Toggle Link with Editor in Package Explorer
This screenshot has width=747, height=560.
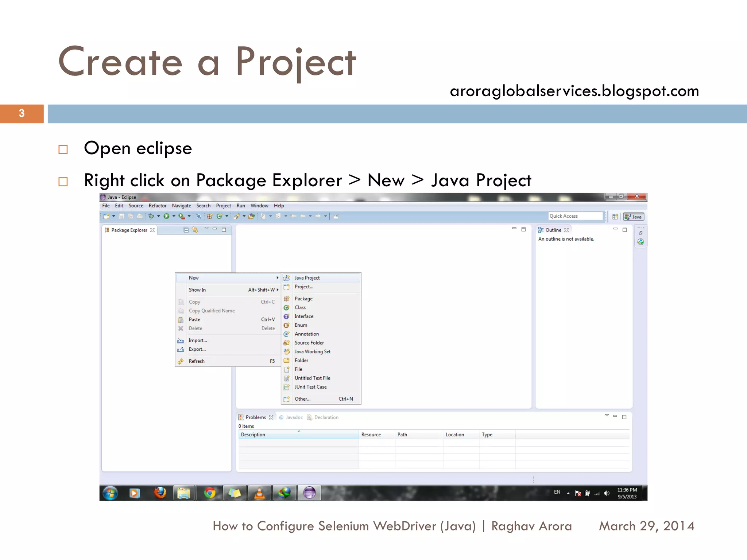tap(195, 230)
